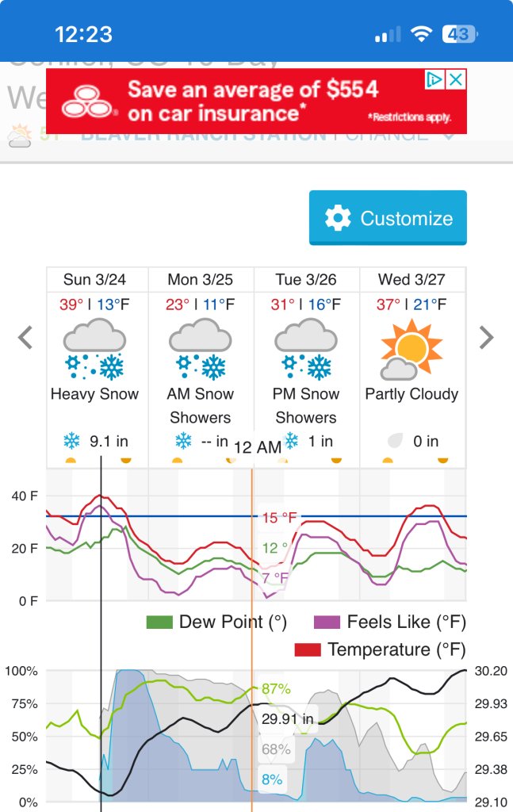Tap the status bar clock showing 12:23
The width and height of the screenshot is (513, 812).
pyautogui.click(x=84, y=34)
